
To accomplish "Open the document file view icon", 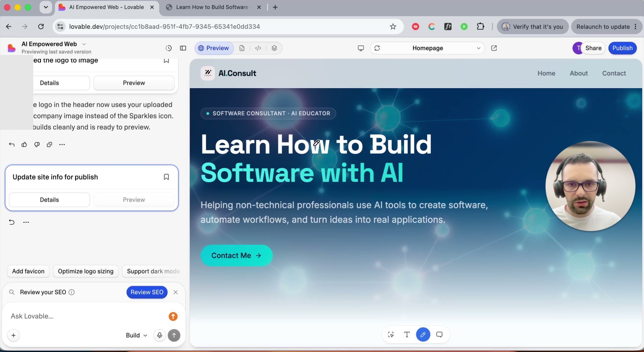I will (x=242, y=48).
